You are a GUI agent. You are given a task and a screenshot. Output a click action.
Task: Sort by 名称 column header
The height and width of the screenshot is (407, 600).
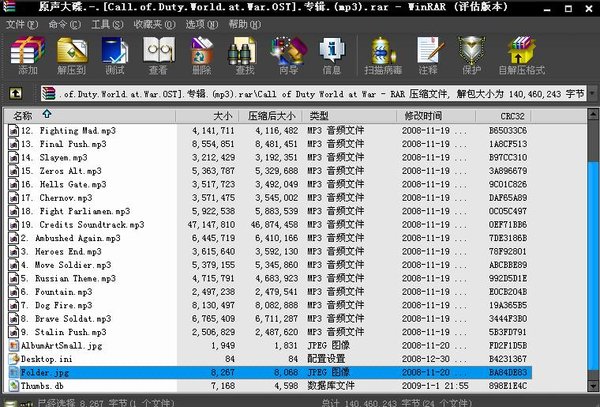tap(90, 116)
